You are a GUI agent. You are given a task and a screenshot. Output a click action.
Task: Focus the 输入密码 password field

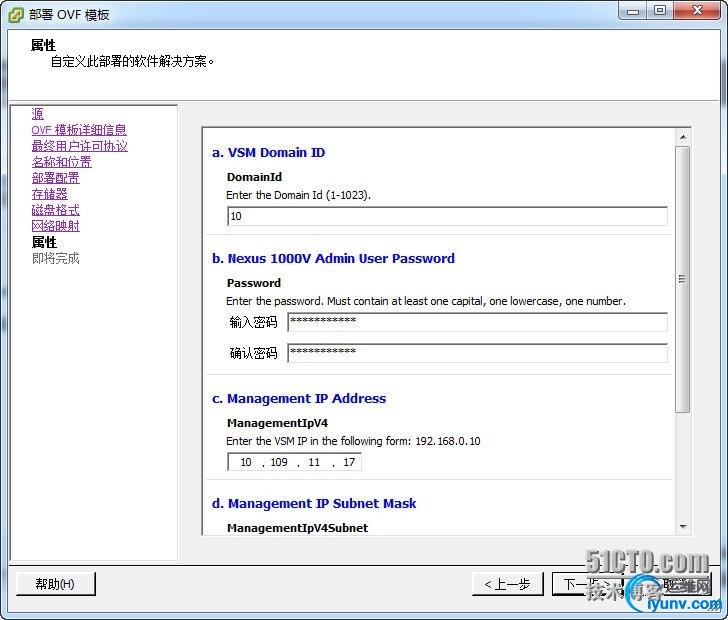point(477,322)
